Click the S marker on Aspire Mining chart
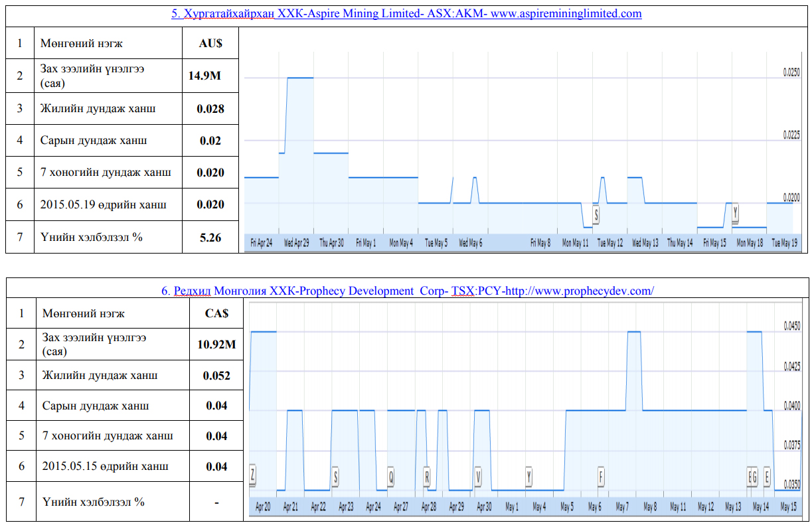The image size is (812, 527). (x=596, y=214)
